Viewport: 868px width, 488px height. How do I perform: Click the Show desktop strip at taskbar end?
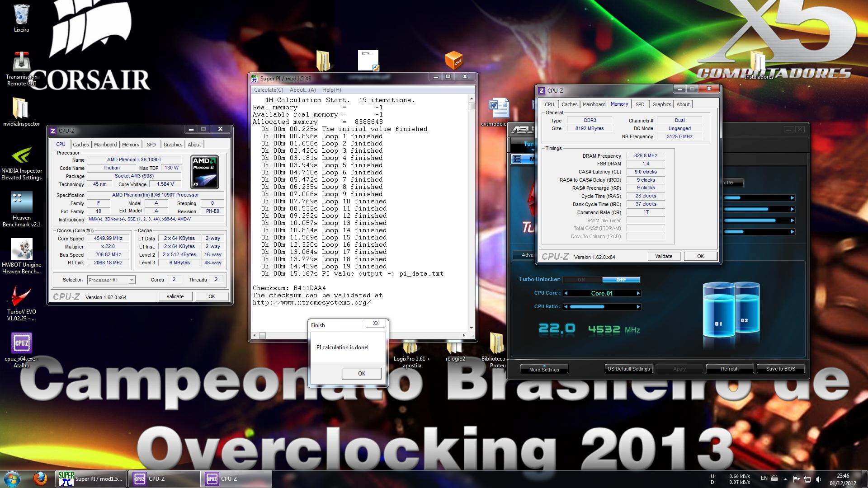[864, 479]
